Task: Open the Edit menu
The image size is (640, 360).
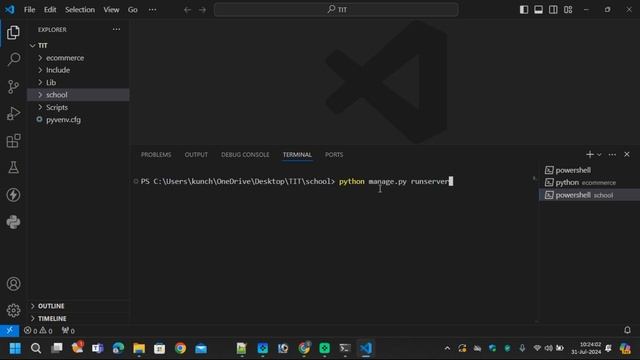Action: pos(50,9)
